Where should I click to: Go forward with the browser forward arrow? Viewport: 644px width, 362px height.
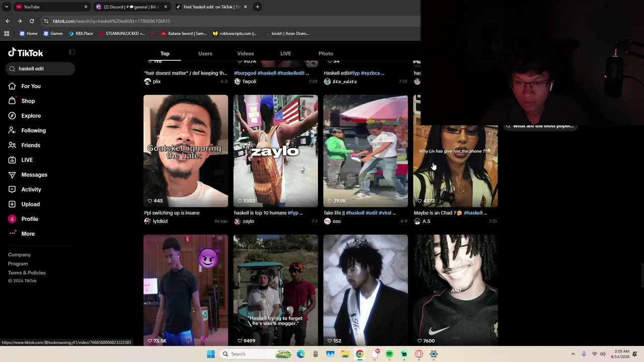pyautogui.click(x=20, y=21)
